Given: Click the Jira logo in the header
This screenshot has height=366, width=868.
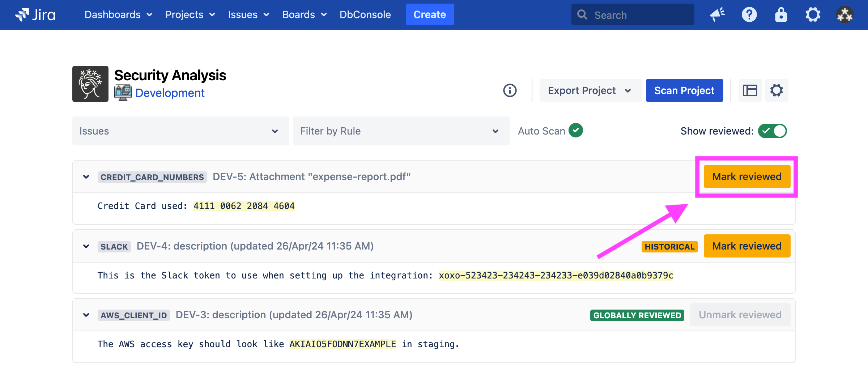Looking at the screenshot, I should pos(35,15).
